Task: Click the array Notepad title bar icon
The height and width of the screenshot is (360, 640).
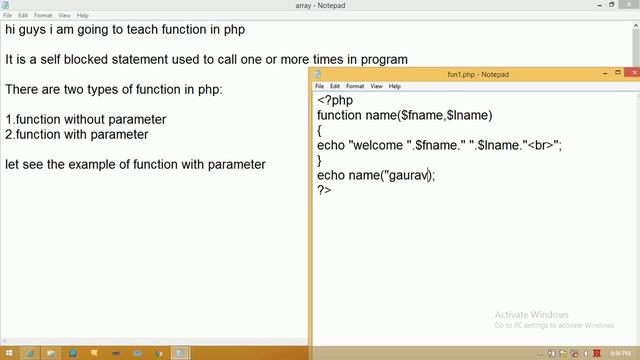Action: pos(5,5)
